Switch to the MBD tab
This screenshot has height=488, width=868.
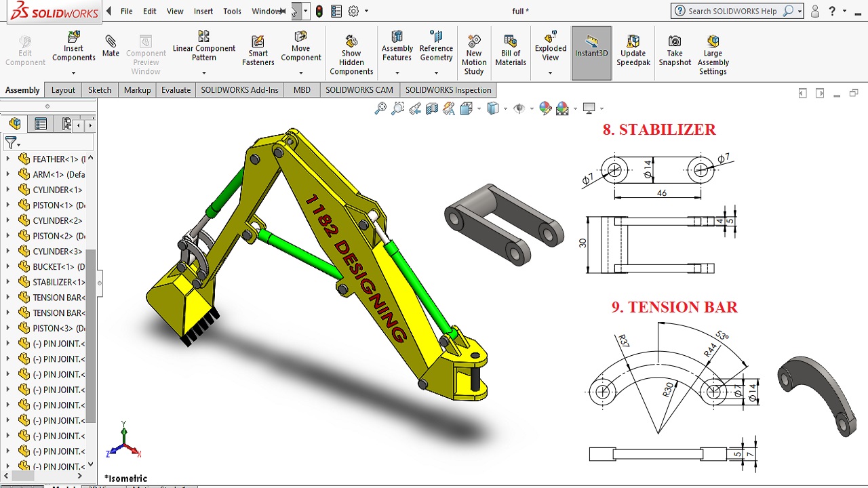pyautogui.click(x=302, y=90)
